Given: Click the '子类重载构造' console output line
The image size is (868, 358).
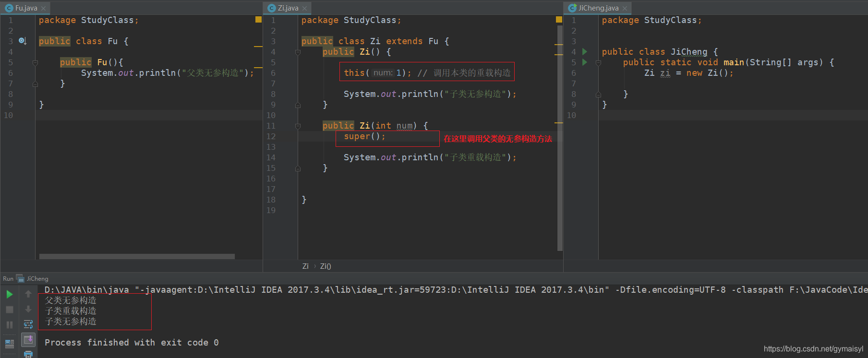Looking at the screenshot, I should point(71,311).
